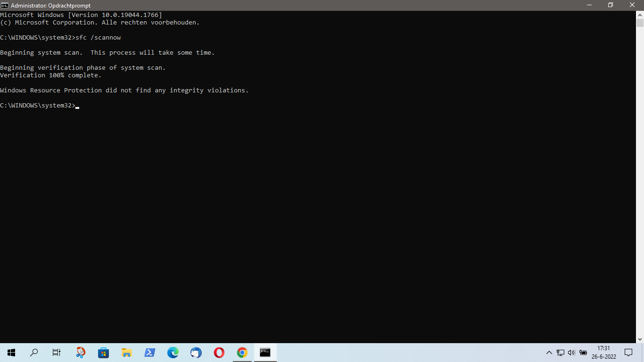Viewport: 644px width, 362px height.
Task: Launch Opera browser from taskbar
Action: point(219,353)
